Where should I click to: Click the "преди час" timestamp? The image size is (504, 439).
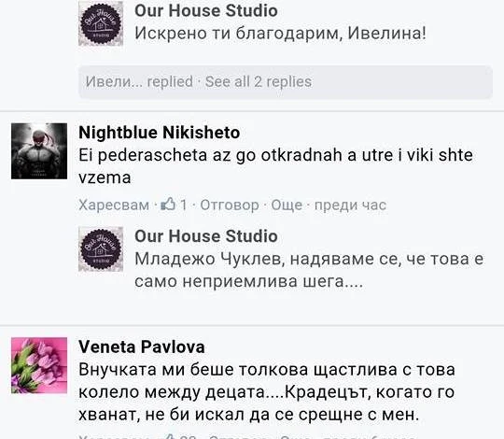point(350,205)
